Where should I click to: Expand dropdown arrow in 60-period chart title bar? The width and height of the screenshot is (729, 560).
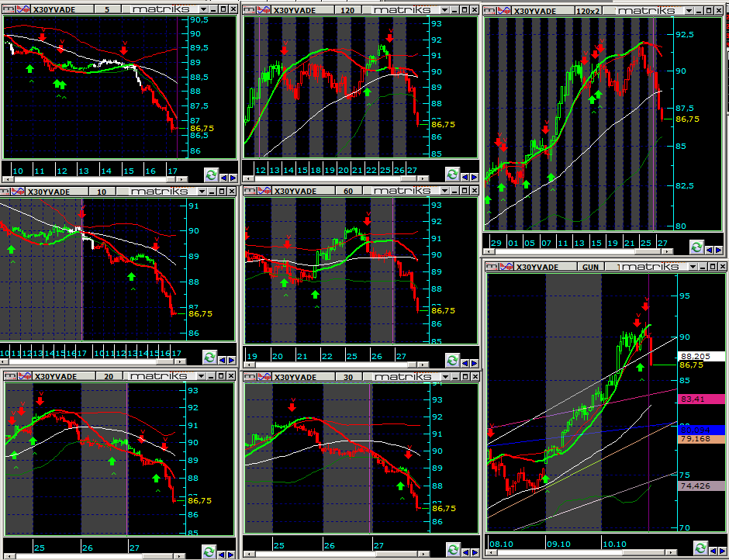443,190
